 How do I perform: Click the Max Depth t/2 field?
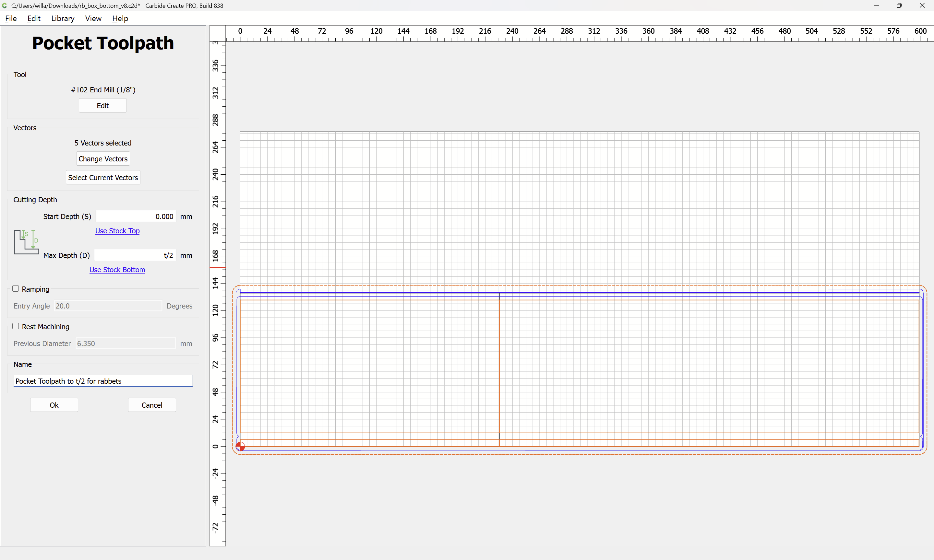click(135, 255)
